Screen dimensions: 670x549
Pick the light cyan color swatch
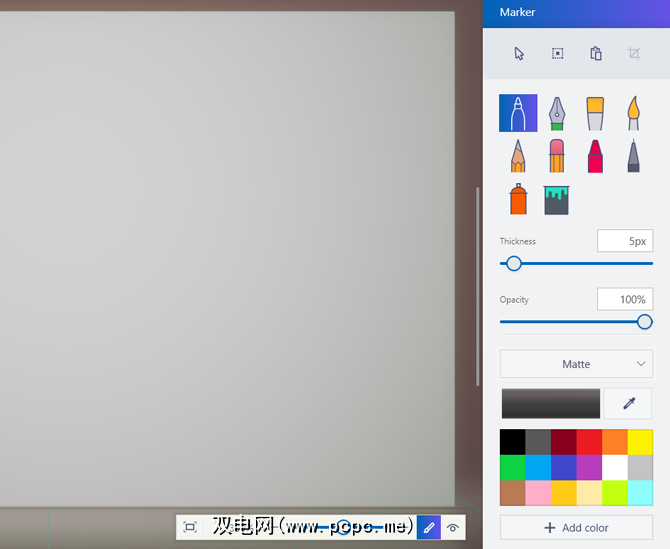pyautogui.click(x=640, y=493)
